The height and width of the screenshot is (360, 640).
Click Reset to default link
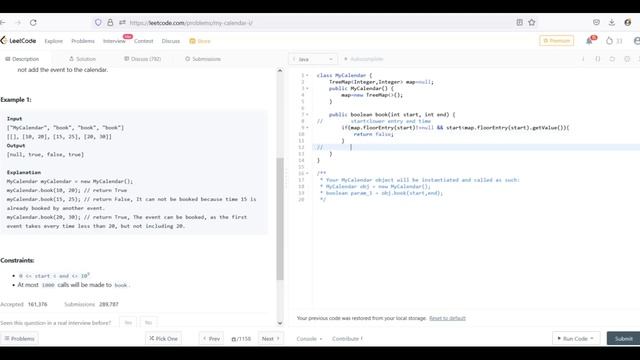(x=447, y=318)
